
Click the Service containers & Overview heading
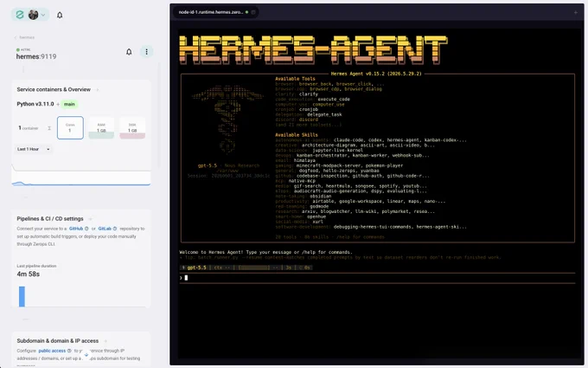tap(54, 89)
